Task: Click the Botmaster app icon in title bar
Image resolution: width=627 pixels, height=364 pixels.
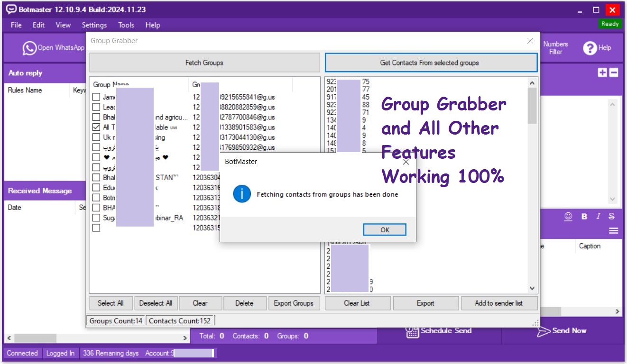Action: coord(11,9)
